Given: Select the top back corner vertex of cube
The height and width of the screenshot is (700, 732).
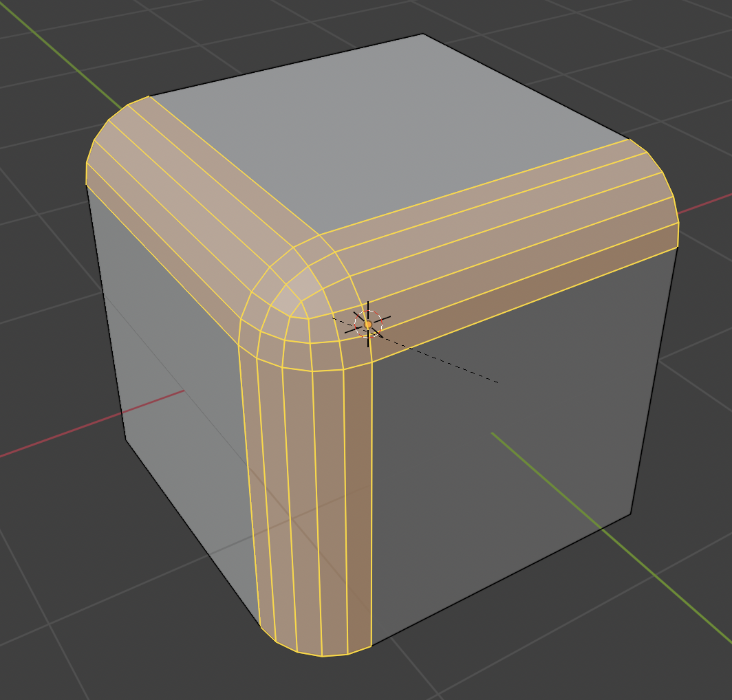Looking at the screenshot, I should (x=423, y=34).
